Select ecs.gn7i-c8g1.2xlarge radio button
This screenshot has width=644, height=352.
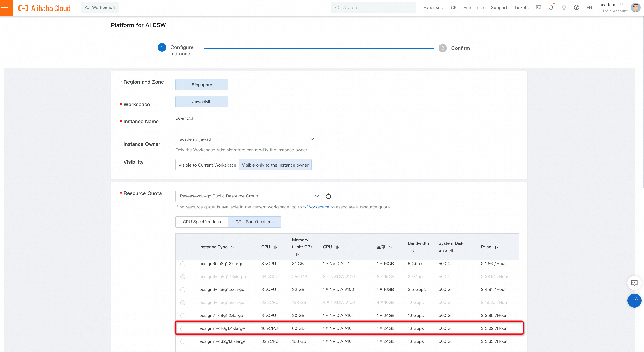[183, 316]
